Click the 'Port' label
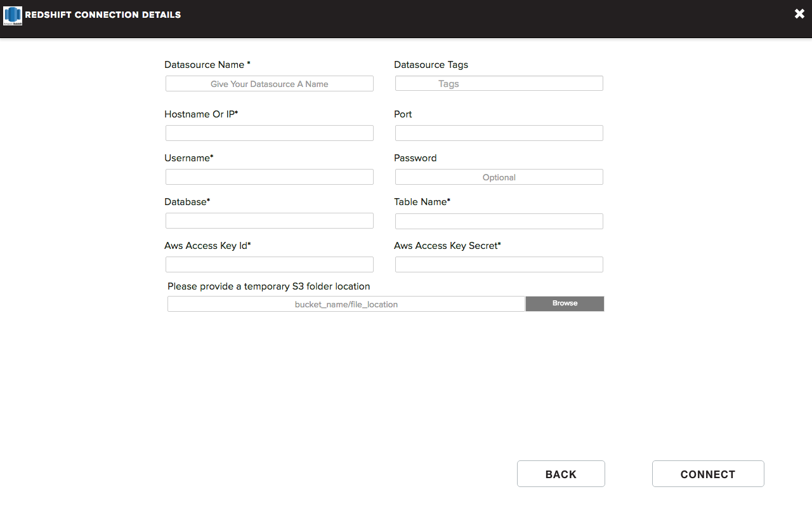Image resolution: width=812 pixels, height=508 pixels. (403, 114)
